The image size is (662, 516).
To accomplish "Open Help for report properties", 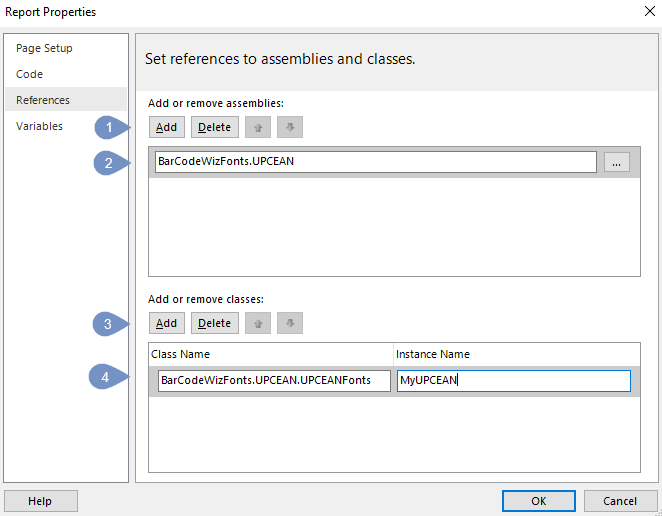I will point(41,501).
